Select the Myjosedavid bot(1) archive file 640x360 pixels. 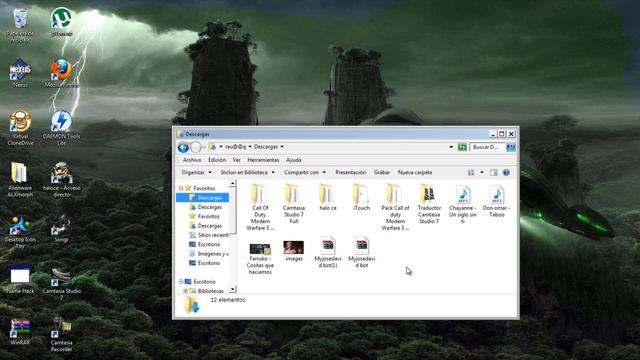328,252
